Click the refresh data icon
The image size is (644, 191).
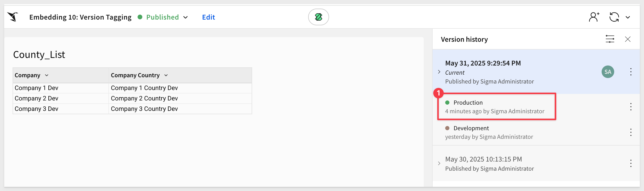[x=614, y=17]
